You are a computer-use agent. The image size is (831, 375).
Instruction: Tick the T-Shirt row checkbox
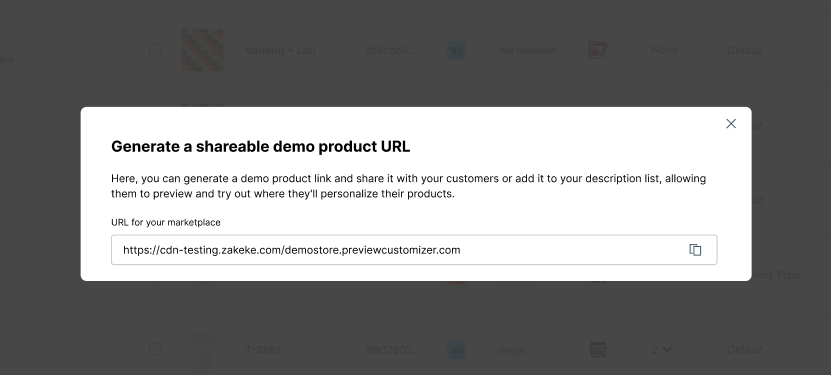(x=155, y=349)
